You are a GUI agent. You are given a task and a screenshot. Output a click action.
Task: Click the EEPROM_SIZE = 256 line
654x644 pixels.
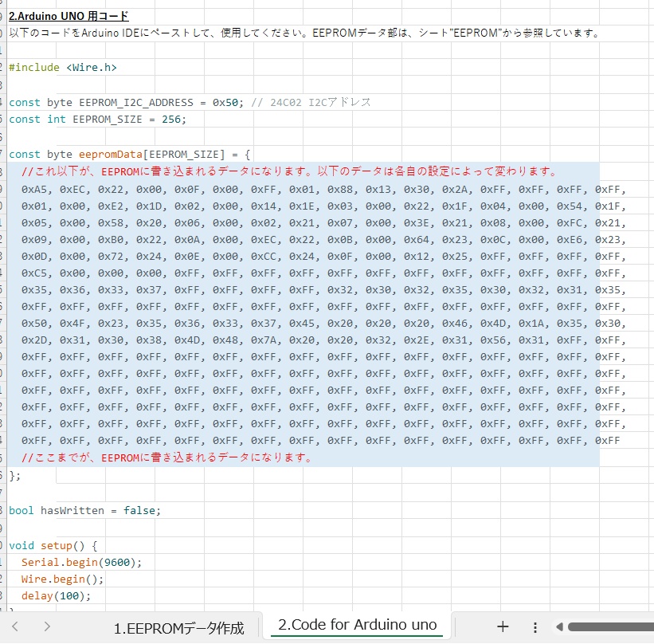point(96,119)
